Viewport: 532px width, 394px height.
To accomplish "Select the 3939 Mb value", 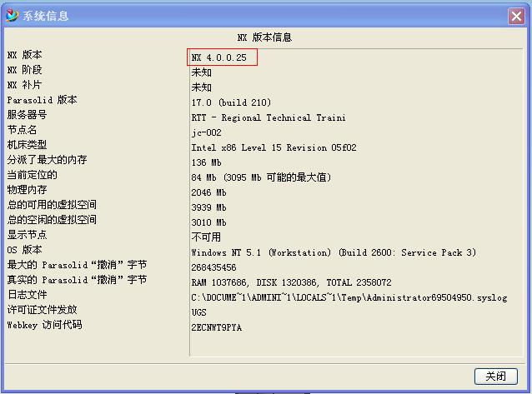I will pyautogui.click(x=208, y=207).
